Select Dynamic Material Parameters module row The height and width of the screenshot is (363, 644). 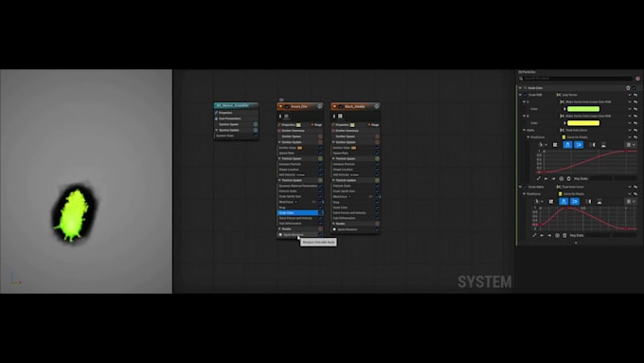point(297,186)
